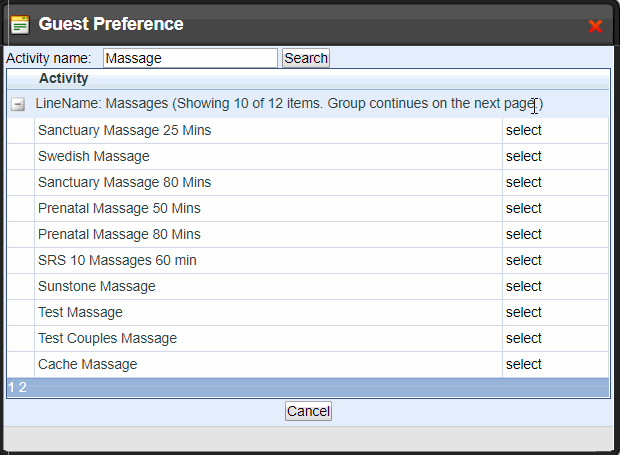This screenshot has width=620, height=455.
Task: Collapse the Massages LineName group
Action: click(18, 104)
